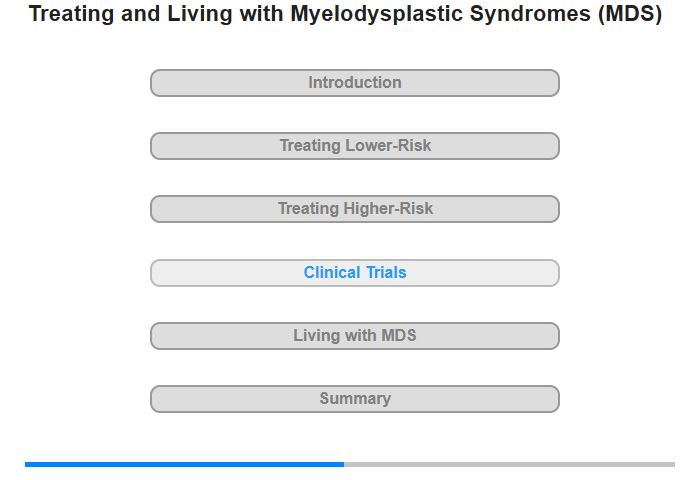This screenshot has width=700, height=480.
Task: Click the start of the progress bar
Action: [27, 464]
